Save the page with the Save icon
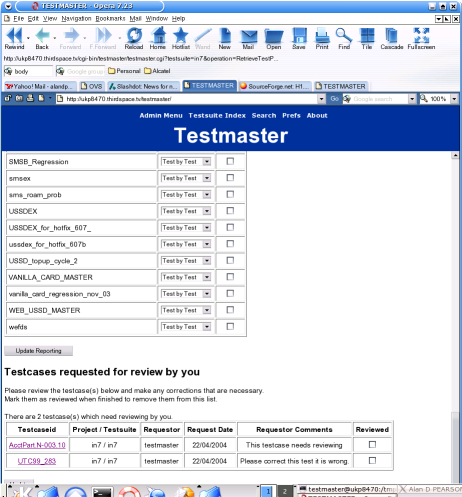462x497 pixels. (299, 38)
